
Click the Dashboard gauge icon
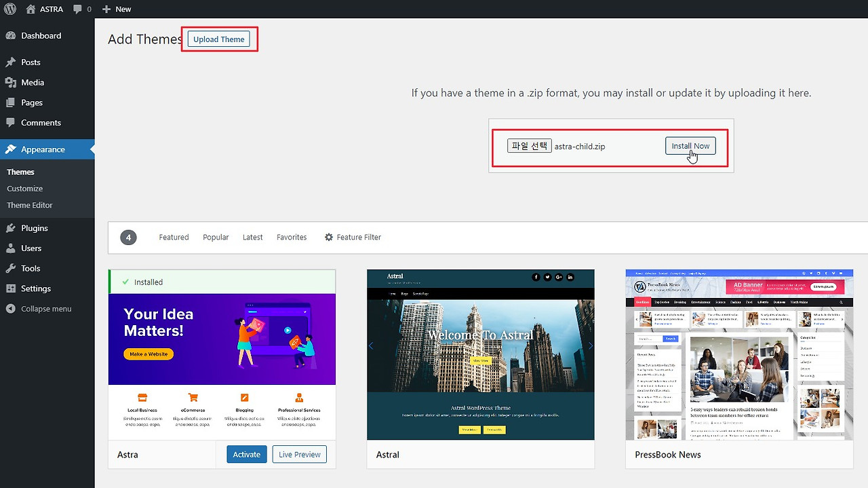pos(10,35)
